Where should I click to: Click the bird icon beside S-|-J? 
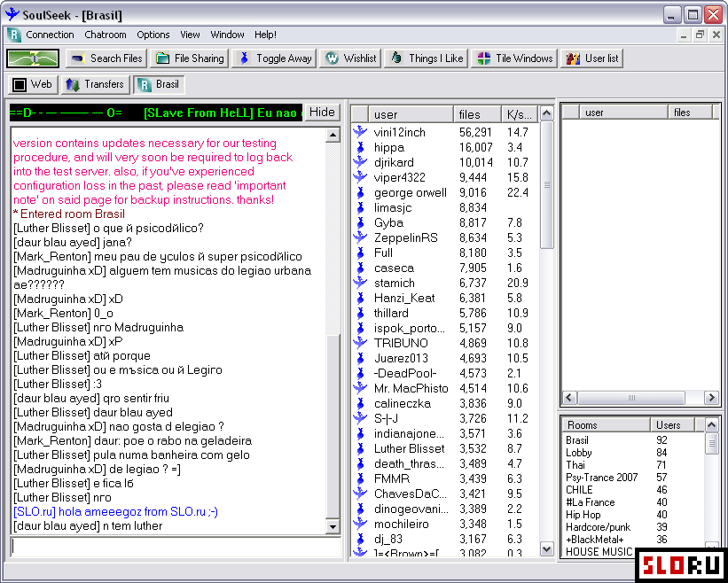[360, 419]
